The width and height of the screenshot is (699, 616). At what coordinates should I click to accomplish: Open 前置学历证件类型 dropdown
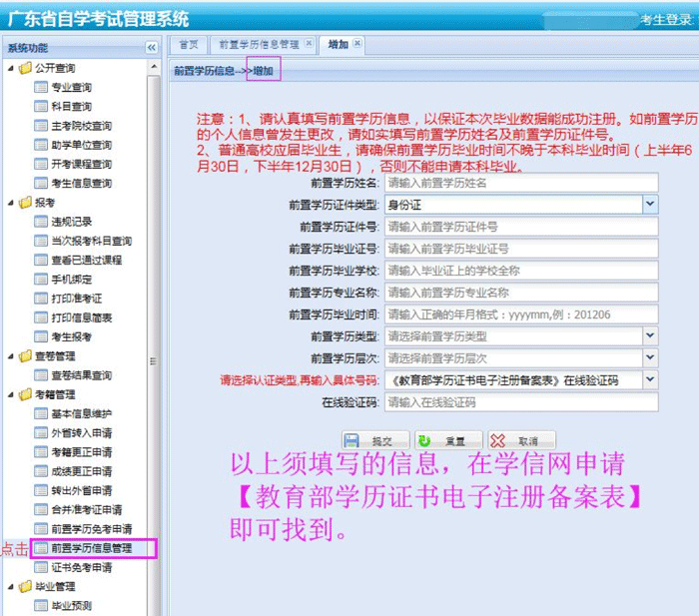[x=649, y=205]
